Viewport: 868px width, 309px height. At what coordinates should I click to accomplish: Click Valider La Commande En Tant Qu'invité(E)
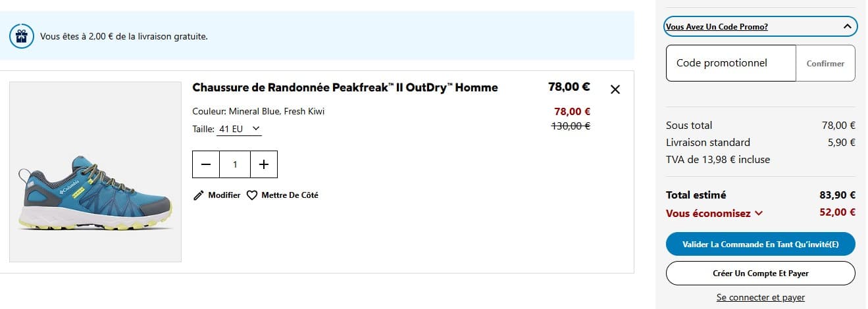[x=760, y=245]
